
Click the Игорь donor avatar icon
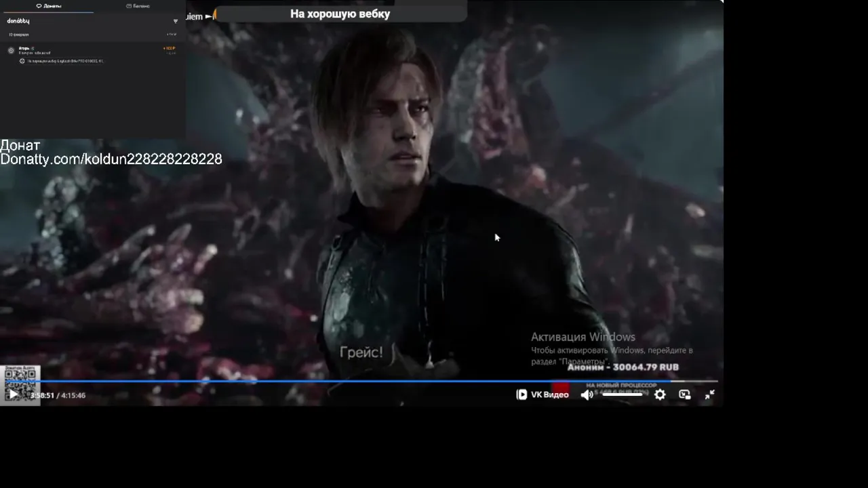pyautogui.click(x=11, y=51)
